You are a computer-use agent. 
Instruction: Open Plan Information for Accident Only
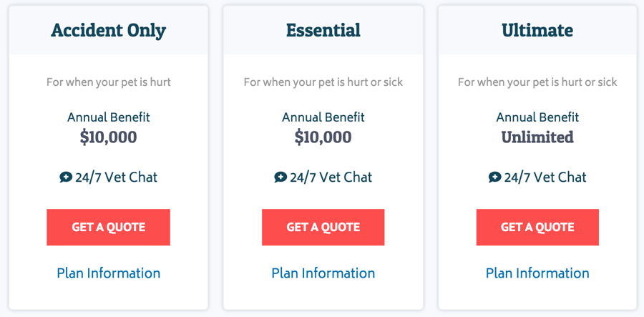(x=108, y=273)
